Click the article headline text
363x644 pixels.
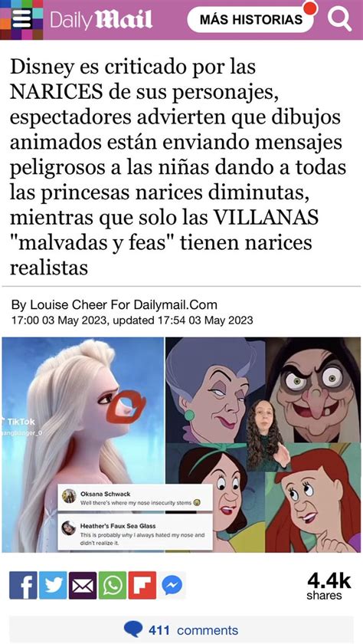point(178,167)
